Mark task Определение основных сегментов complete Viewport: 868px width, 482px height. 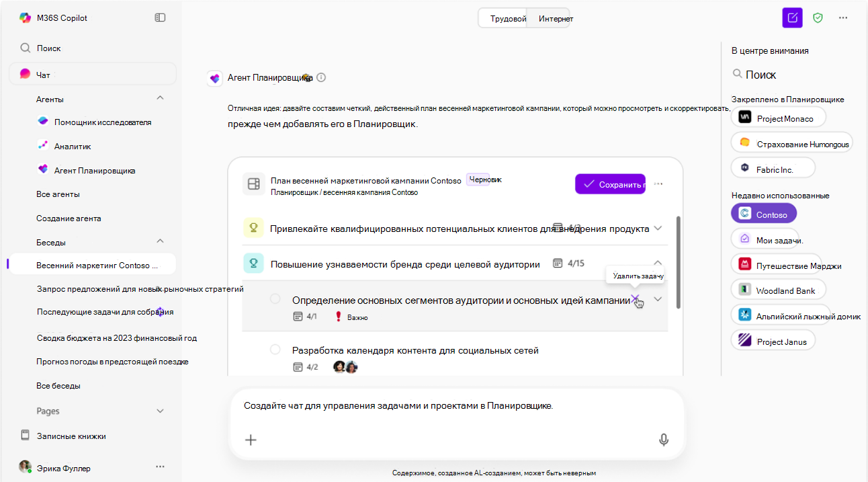(275, 298)
